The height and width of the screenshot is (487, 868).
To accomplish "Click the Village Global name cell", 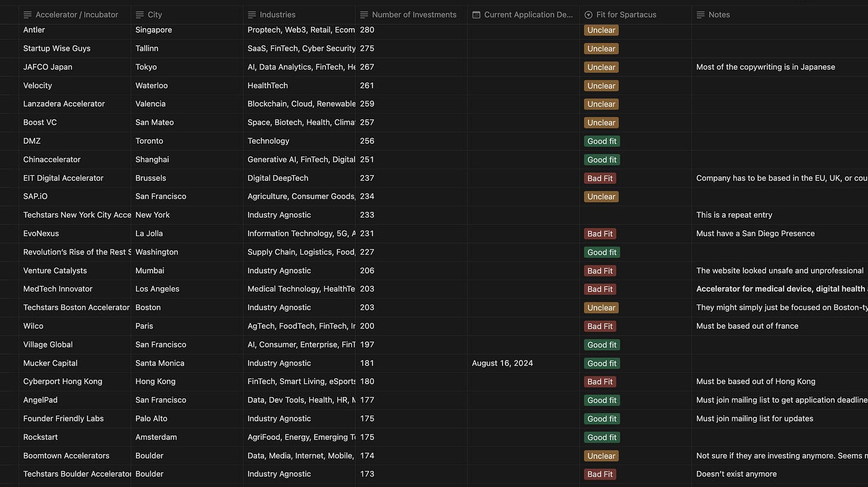I will (75, 345).
